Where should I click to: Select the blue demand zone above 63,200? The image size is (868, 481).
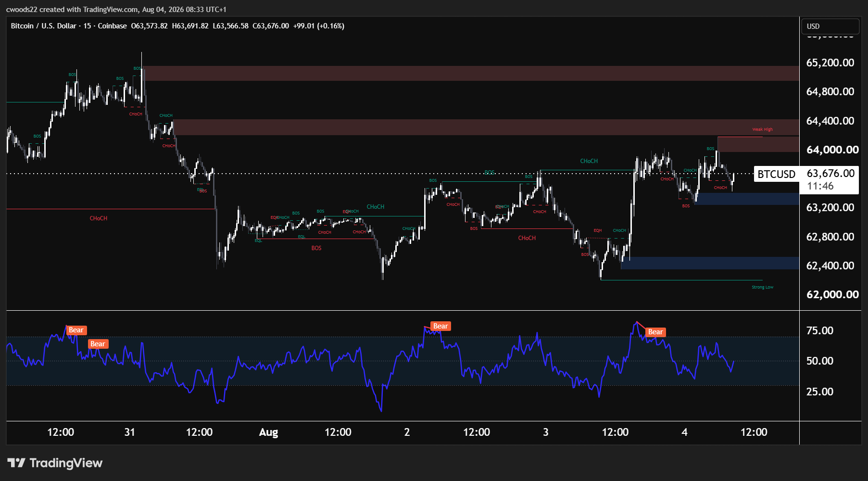747,199
